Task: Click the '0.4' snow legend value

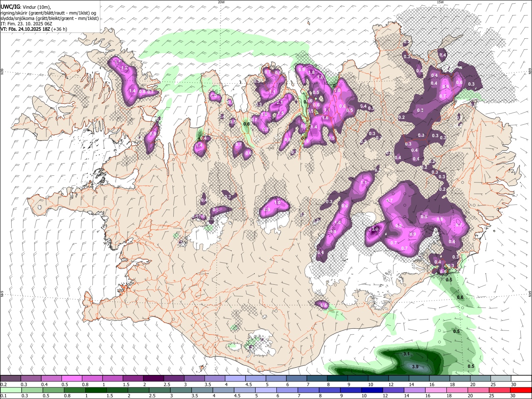Action: 44,384
